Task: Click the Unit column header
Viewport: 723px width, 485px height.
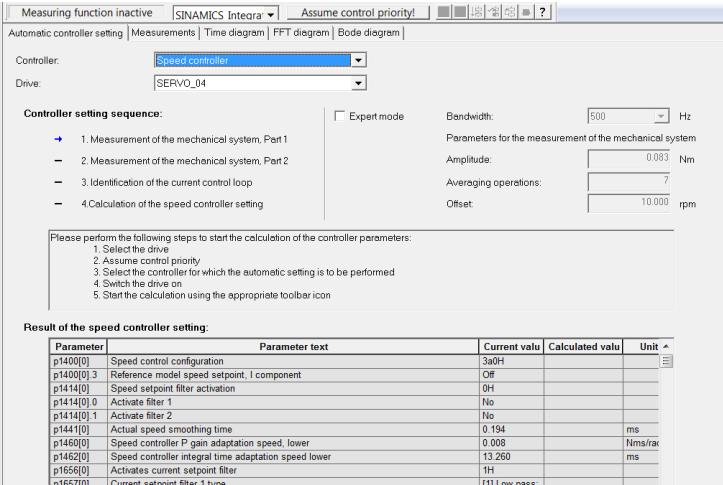Action: pos(642,347)
